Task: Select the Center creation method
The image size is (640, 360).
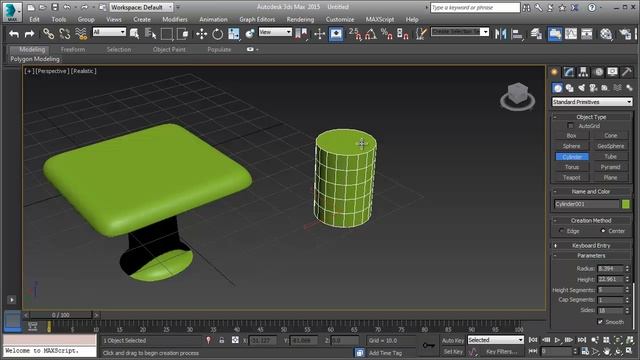Action: [603, 231]
